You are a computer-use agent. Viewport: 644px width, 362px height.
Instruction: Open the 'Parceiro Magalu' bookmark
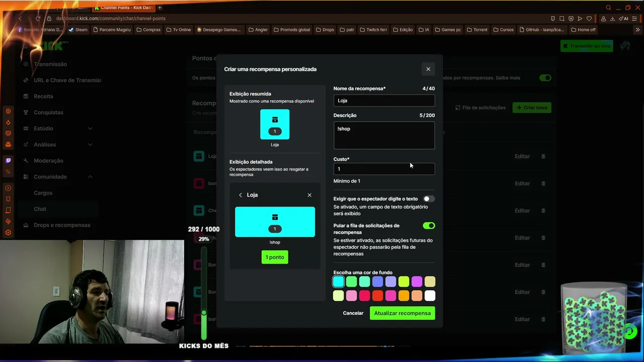[111, 30]
